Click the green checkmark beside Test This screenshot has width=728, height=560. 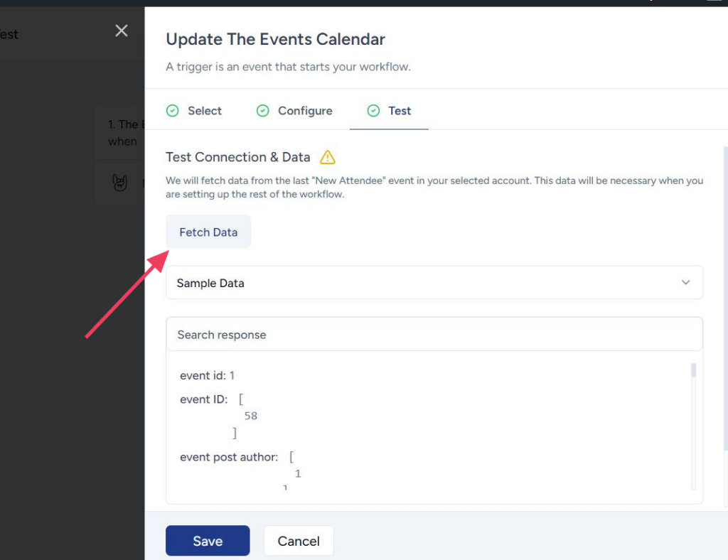(373, 111)
